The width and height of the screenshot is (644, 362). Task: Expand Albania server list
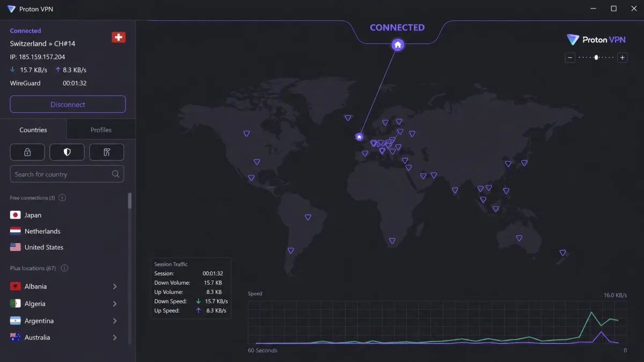115,286
